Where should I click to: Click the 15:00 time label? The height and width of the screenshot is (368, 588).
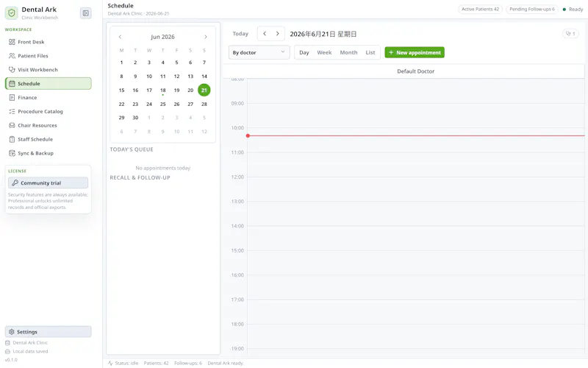(237, 250)
